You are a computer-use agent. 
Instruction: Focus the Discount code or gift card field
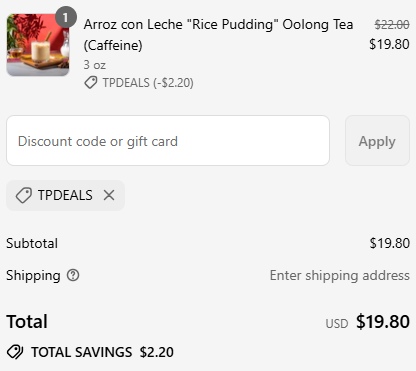pos(168,141)
